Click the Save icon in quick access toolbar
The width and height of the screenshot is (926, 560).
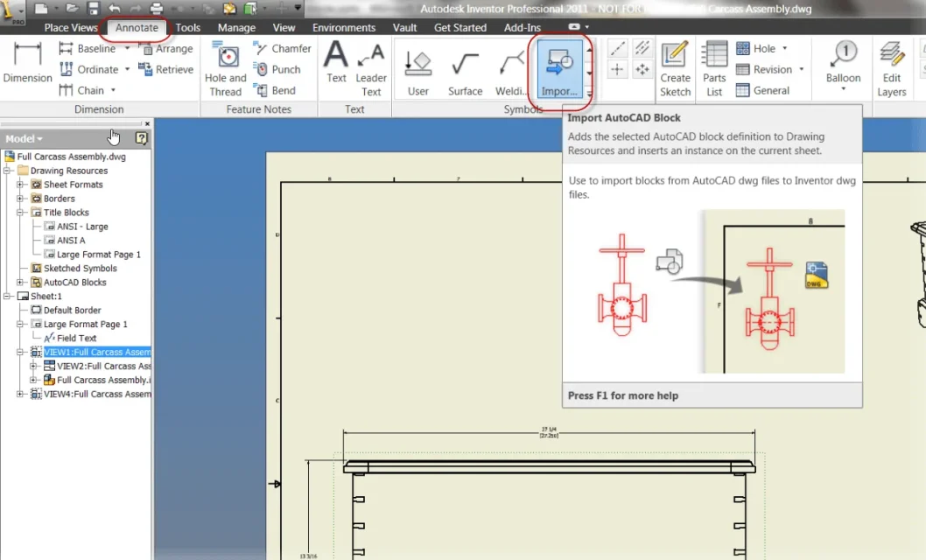94,8
